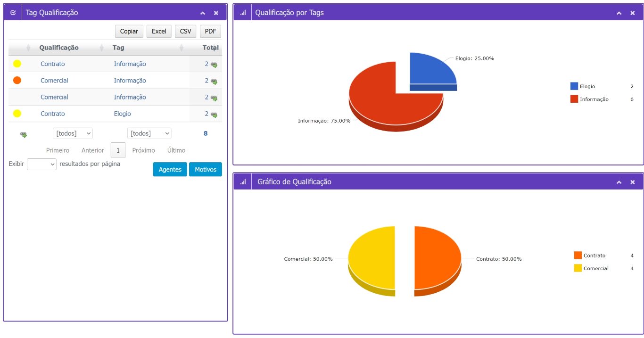Screen dimensions: 644x338
Task: Click the detail icon beside orange Comercial row total
Action: pyautogui.click(x=214, y=81)
